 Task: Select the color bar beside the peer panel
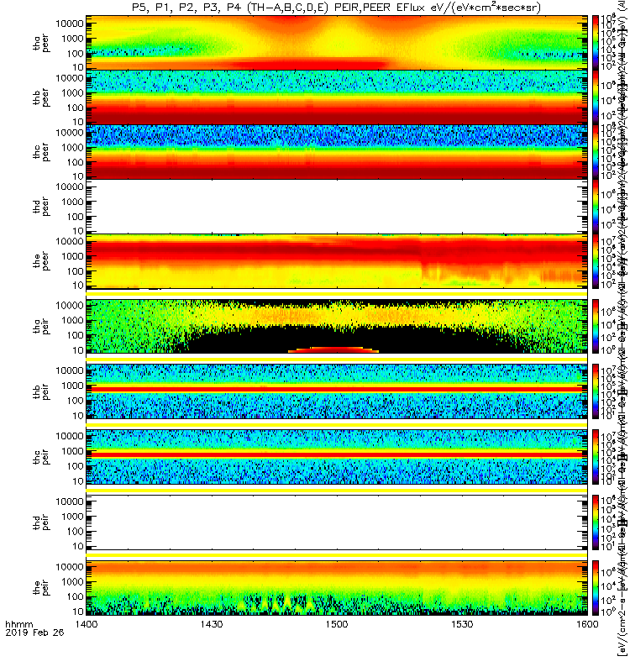pos(596,261)
